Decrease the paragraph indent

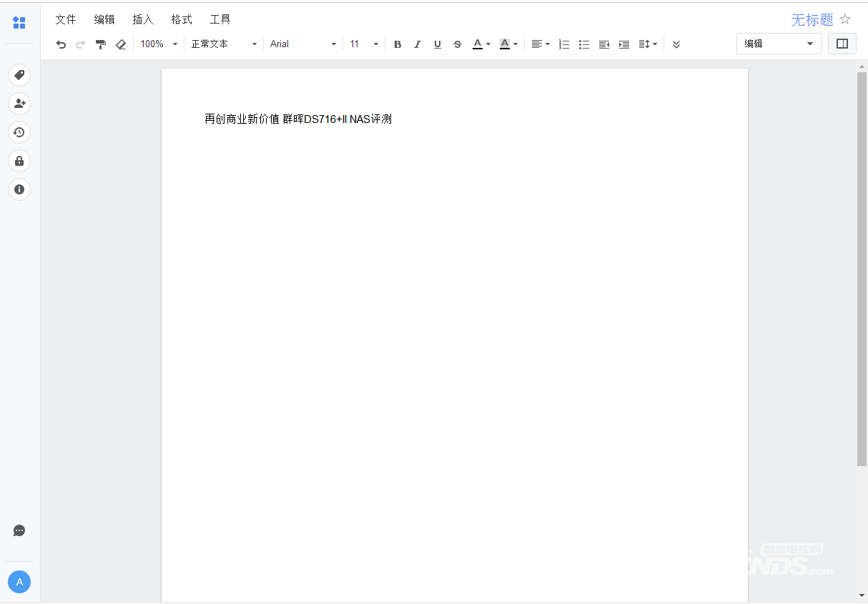(604, 44)
